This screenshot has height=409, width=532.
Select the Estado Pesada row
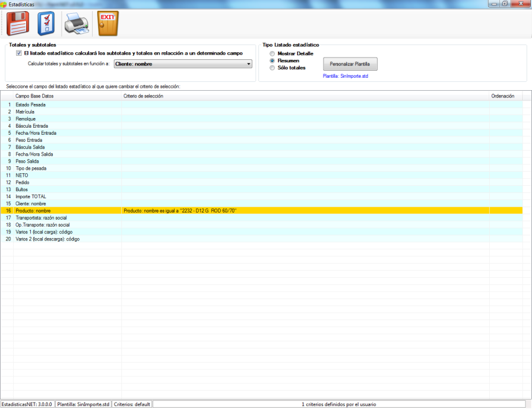point(30,105)
